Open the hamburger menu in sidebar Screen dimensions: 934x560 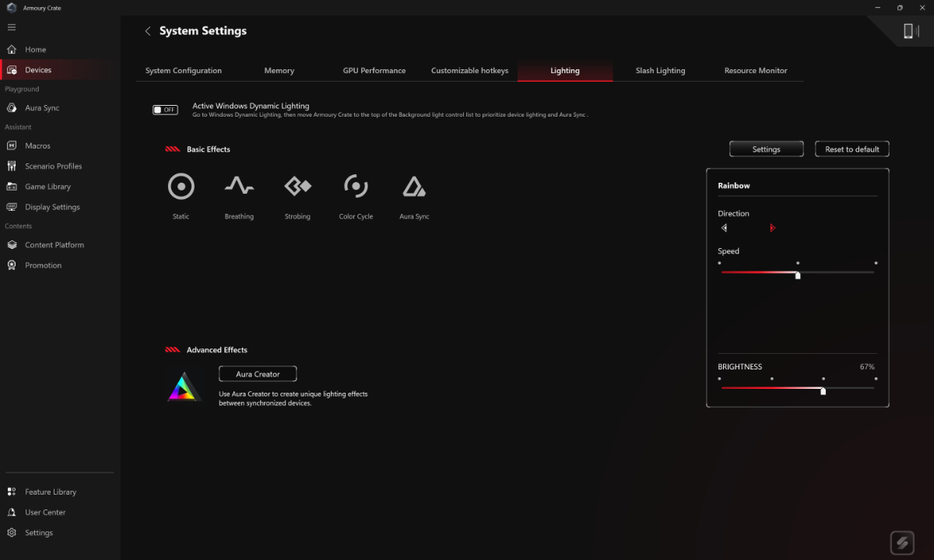pos(12,27)
